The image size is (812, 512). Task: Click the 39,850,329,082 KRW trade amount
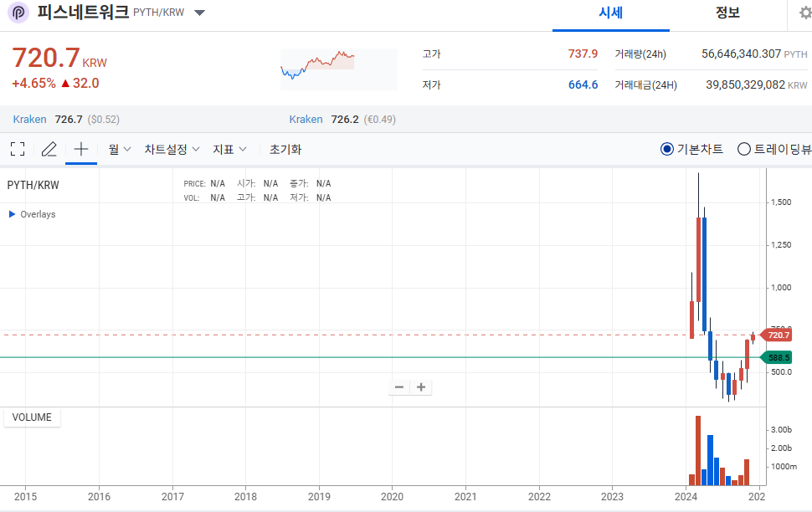pyautogui.click(x=745, y=84)
